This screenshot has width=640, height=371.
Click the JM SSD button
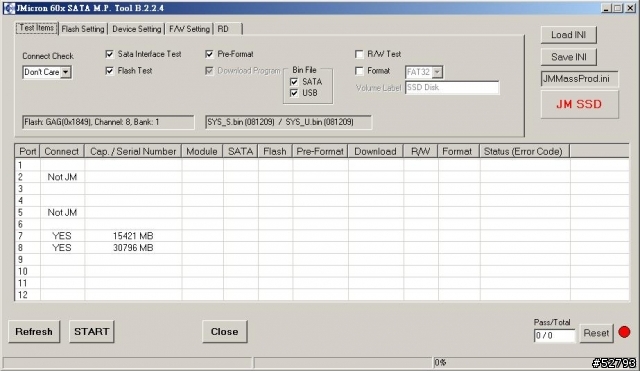(579, 104)
